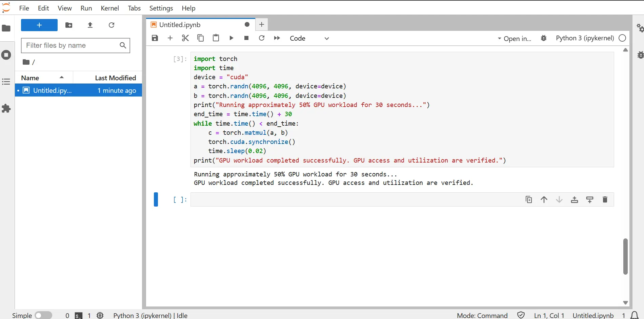Screen dimensions: 644x319
Task: Insert a cell below the active cell
Action: (590, 199)
